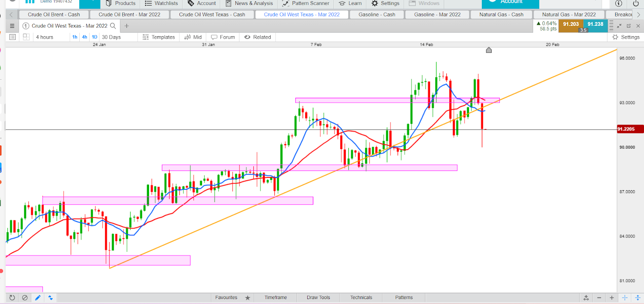The width and height of the screenshot is (644, 304).
Task: Open the Timeframe panel
Action: pos(276,297)
